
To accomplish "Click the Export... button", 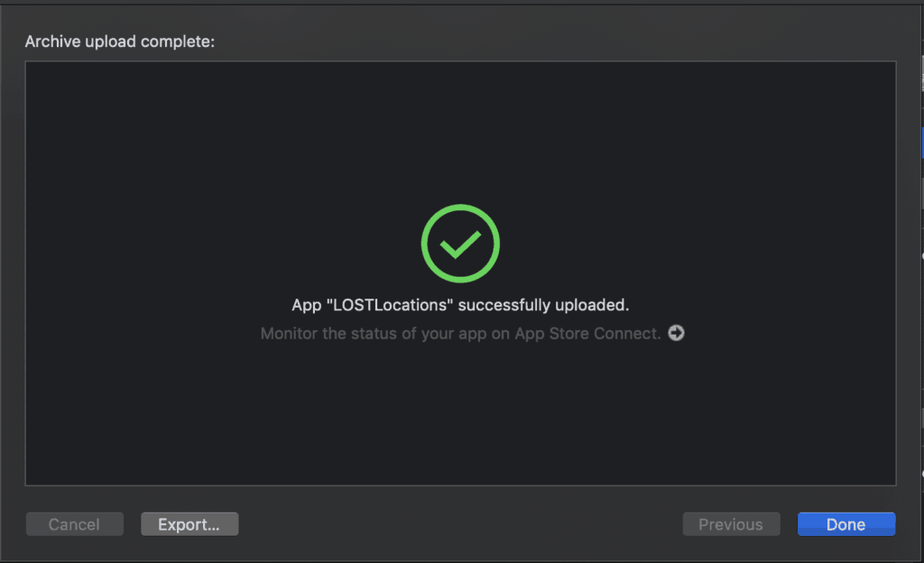I will pos(189,524).
